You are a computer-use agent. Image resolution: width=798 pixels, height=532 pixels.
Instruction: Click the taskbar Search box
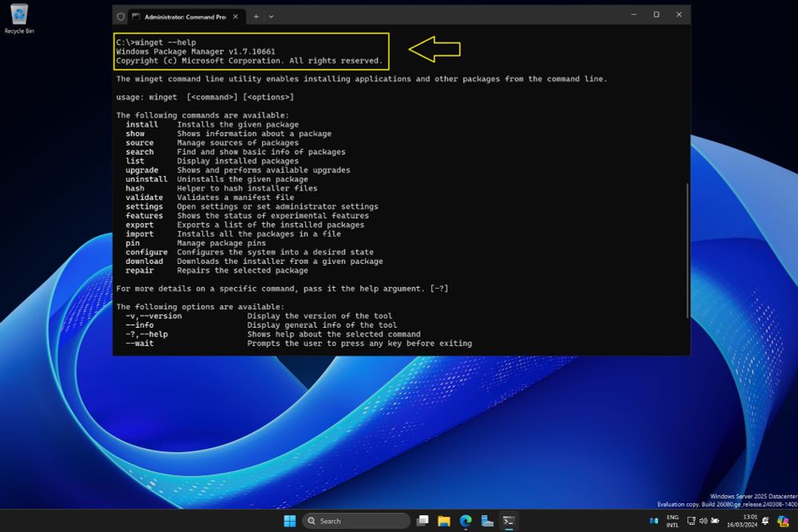[x=357, y=521]
